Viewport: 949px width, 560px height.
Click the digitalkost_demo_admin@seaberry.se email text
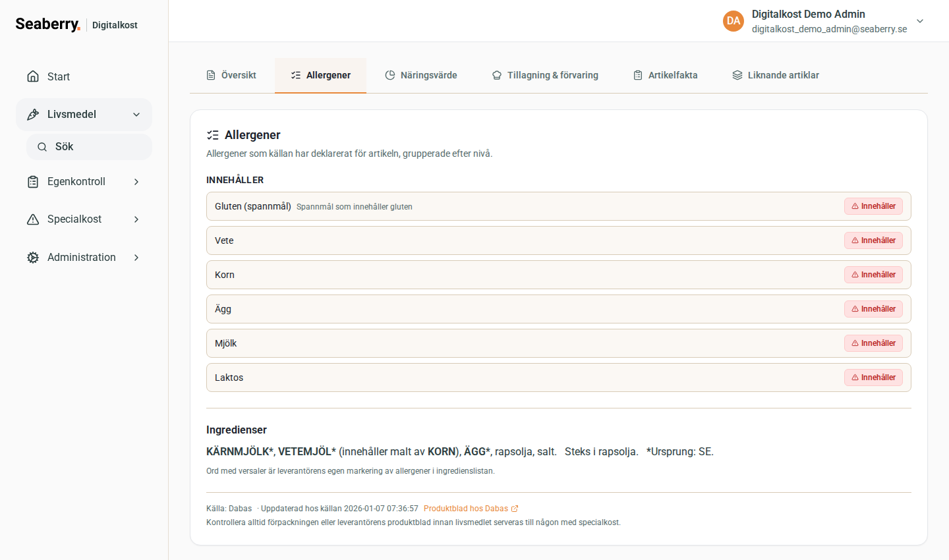coord(829,29)
